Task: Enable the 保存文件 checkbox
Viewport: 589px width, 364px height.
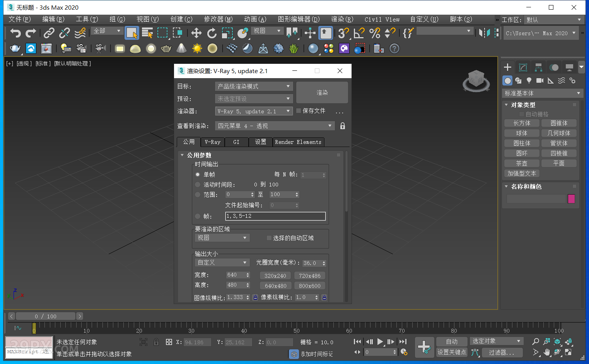Action: [299, 111]
